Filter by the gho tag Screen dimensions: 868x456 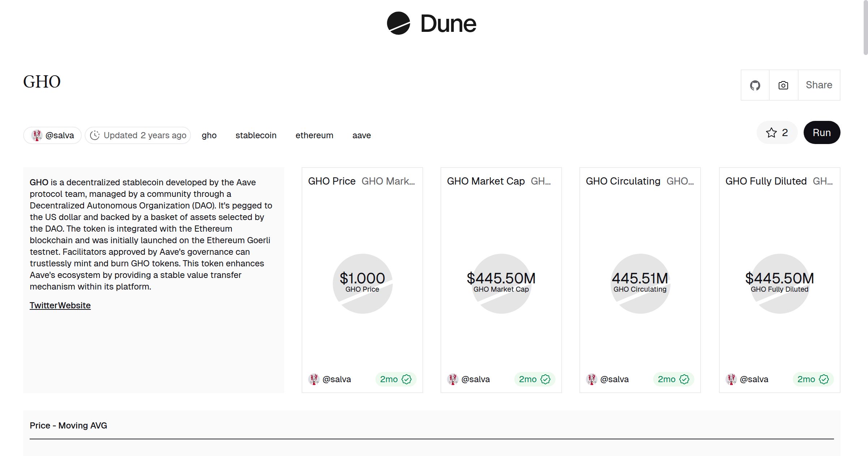pyautogui.click(x=209, y=135)
